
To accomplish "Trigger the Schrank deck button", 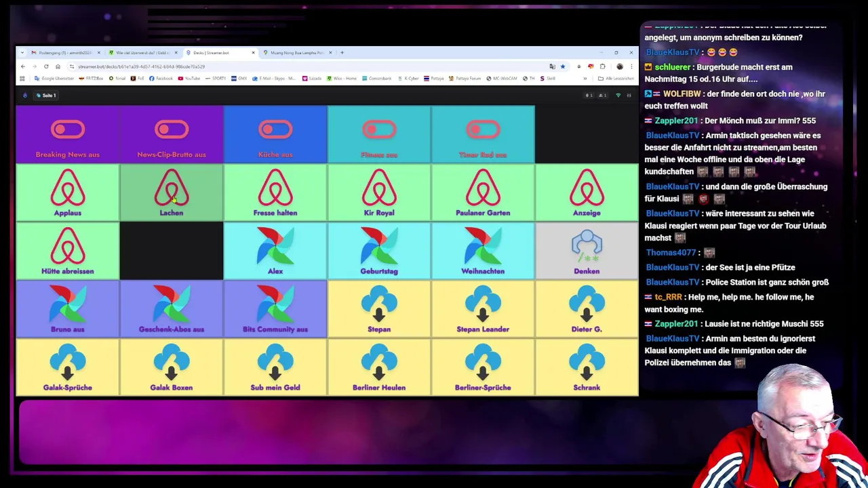I will point(587,368).
